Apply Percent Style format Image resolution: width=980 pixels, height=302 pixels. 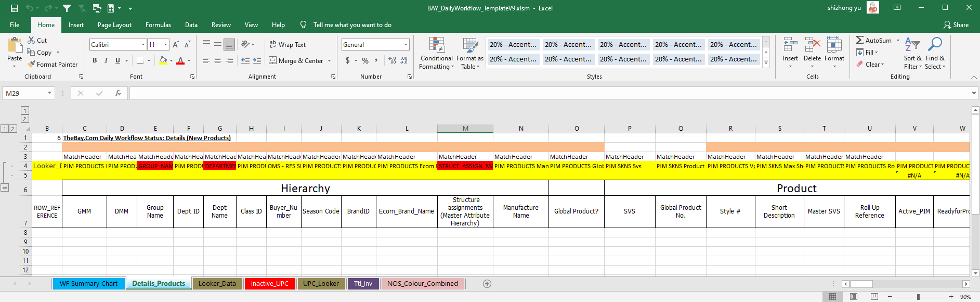point(365,60)
